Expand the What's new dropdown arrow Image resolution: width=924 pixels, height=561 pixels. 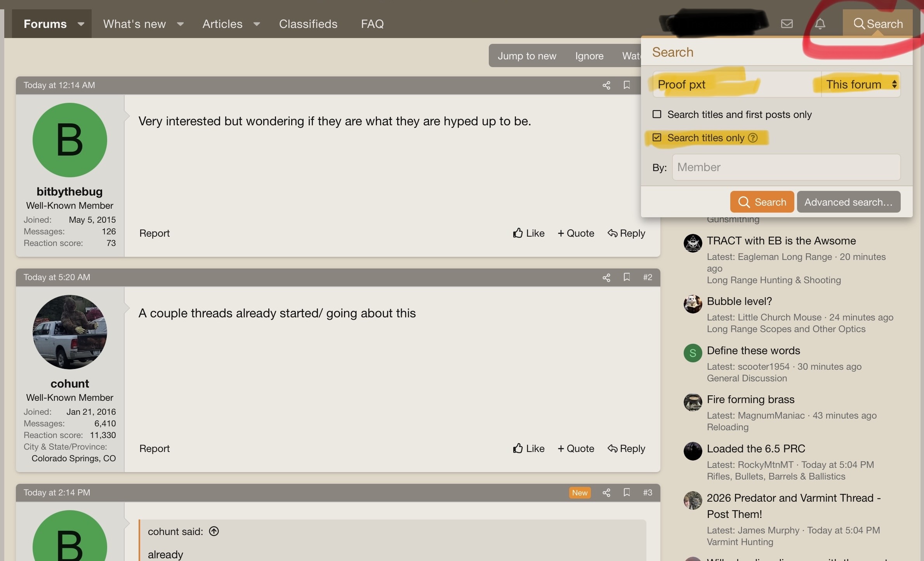(180, 24)
